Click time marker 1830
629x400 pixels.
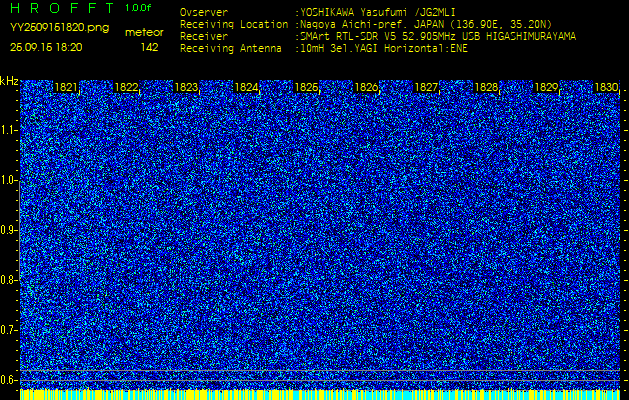pos(606,87)
